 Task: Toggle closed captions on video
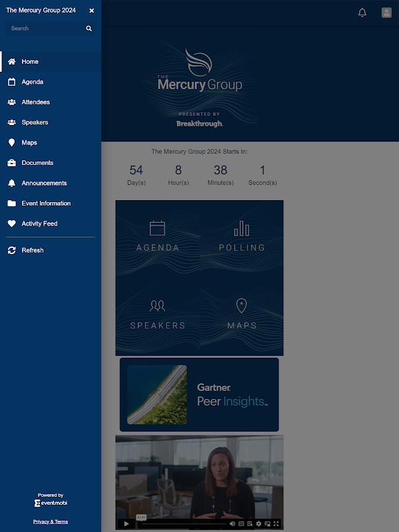(241, 523)
